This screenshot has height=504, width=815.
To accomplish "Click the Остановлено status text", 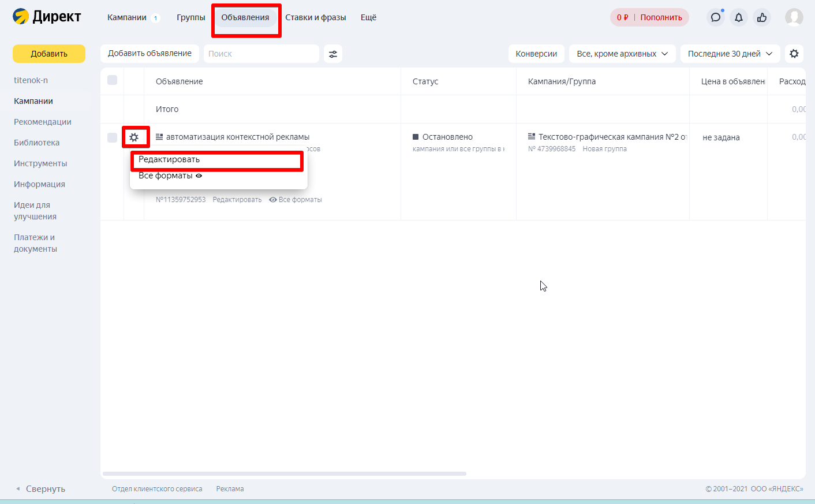I will click(447, 137).
